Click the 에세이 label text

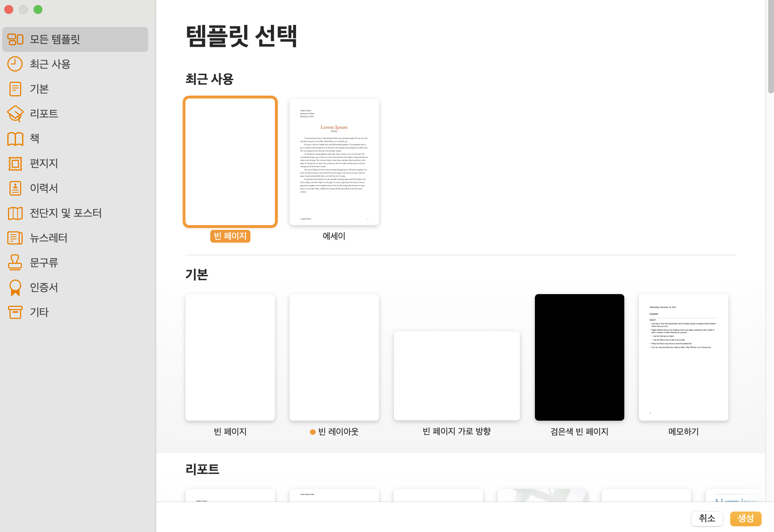pyautogui.click(x=334, y=236)
